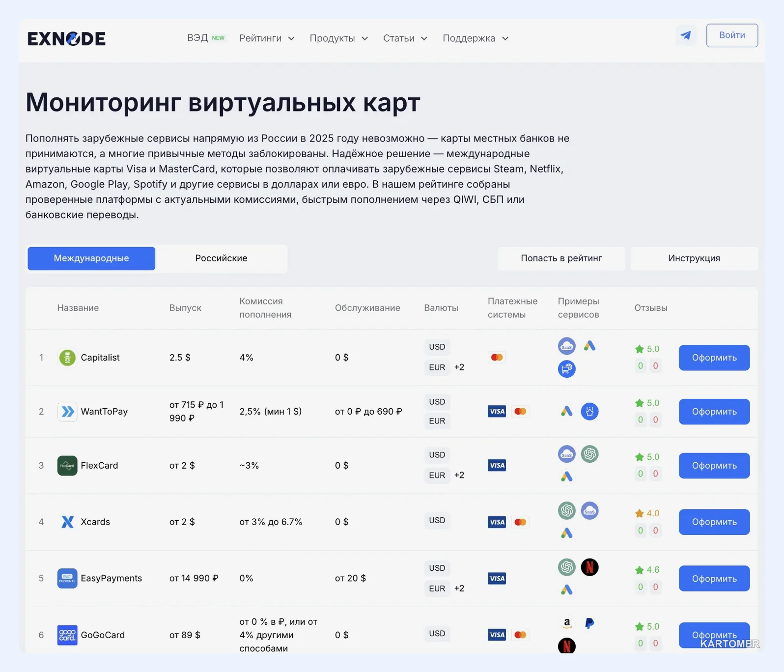Click shopping cart service icon in Capitalist row
The image size is (784, 672).
pyautogui.click(x=567, y=369)
